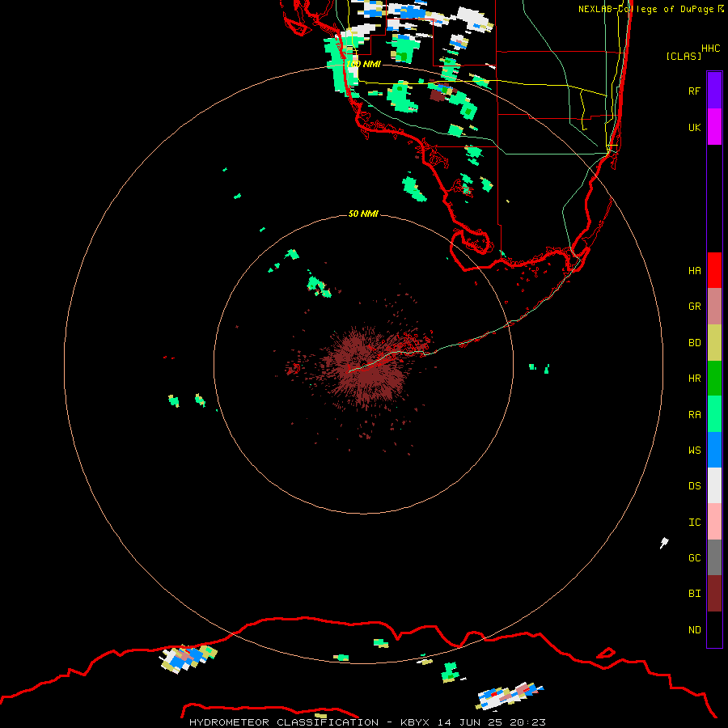Click the RF purple legend swatch

[714, 91]
